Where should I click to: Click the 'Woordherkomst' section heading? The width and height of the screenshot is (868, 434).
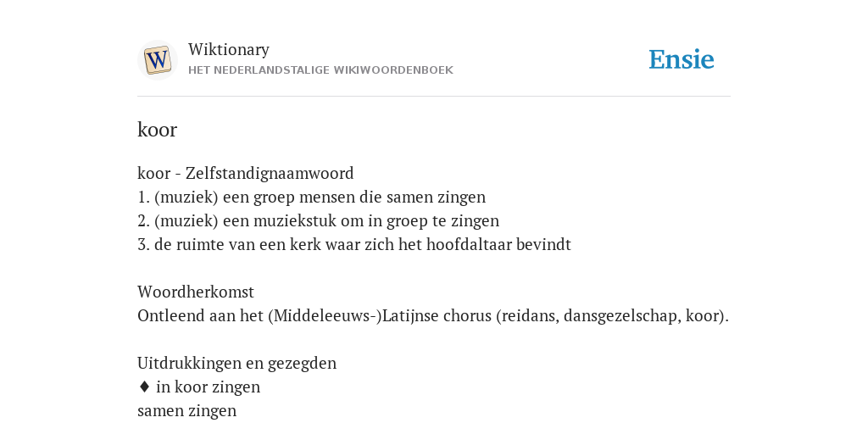(x=196, y=292)
